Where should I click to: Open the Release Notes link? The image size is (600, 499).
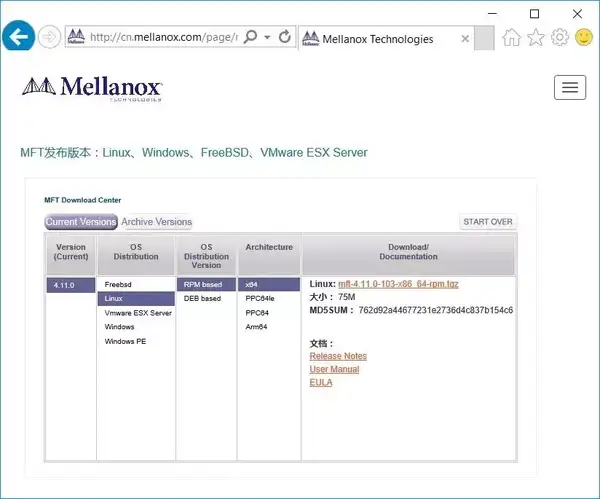click(x=338, y=356)
